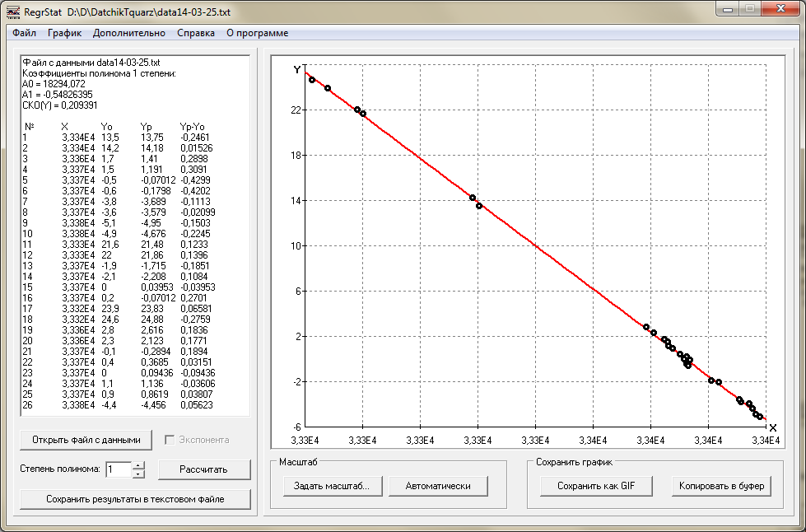The image size is (806, 532).
Task: Click the Yp-Yo column header
Action: coord(193,127)
